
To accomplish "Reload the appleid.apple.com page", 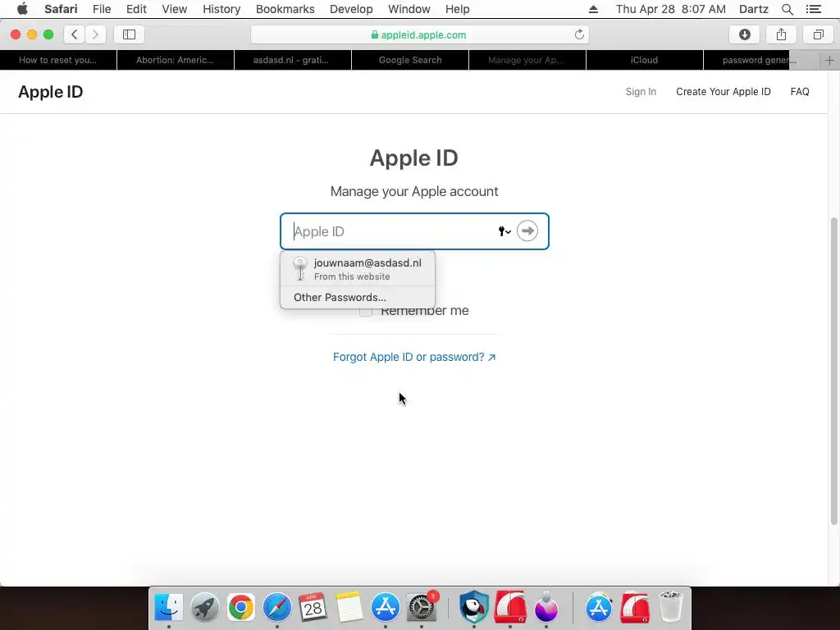I will click(579, 34).
